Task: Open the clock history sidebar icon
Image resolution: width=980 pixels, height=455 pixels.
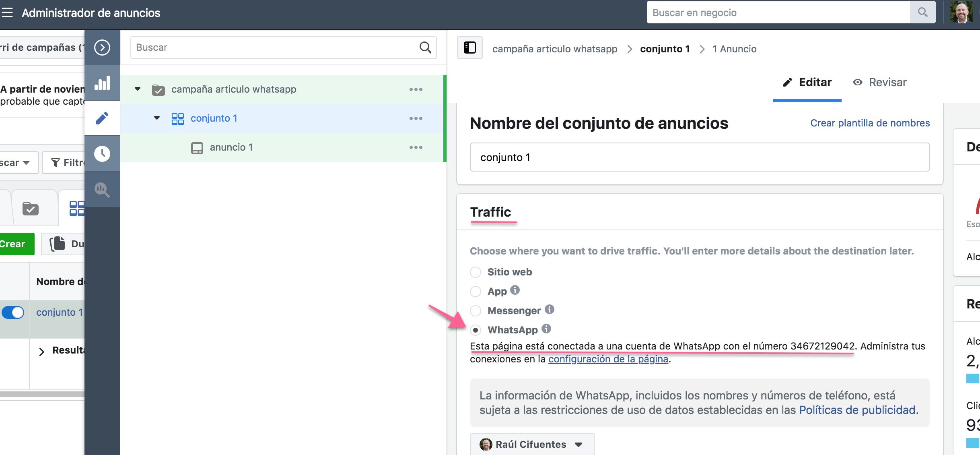Action: [102, 153]
